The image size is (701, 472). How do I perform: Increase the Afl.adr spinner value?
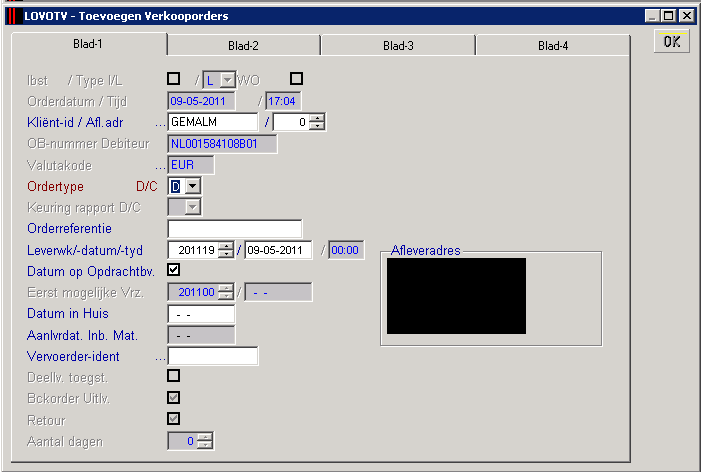tap(317, 118)
